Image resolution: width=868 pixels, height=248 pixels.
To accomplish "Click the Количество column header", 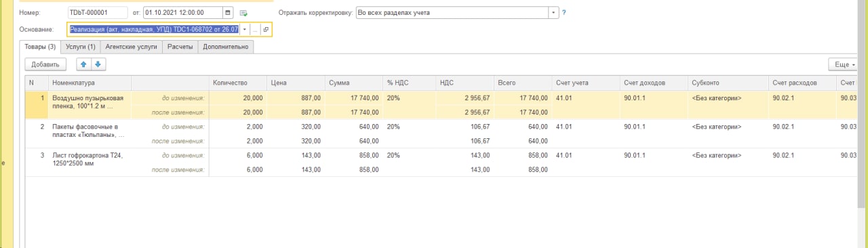I will point(238,83).
